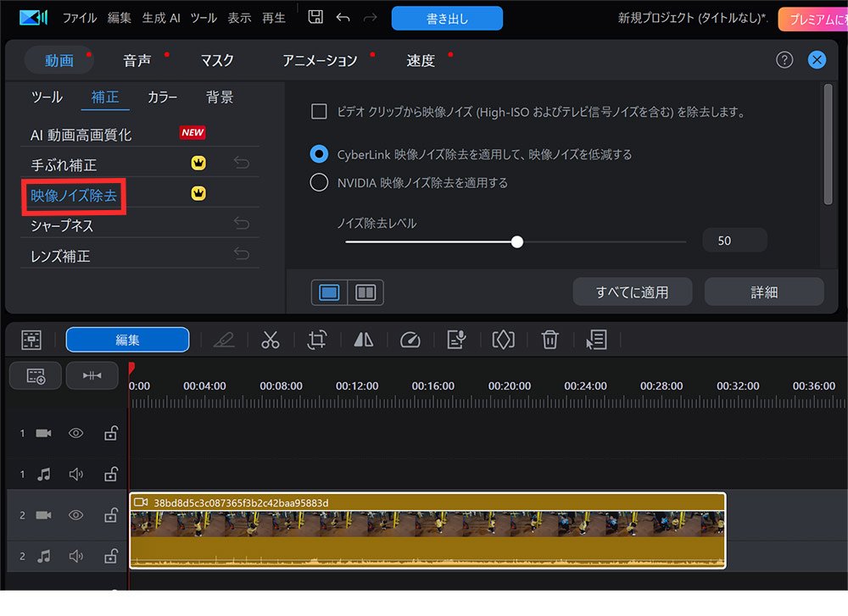Screen dimensions: 848x616
Task: Unlock the track 1 video lock icon
Action: pos(109,433)
